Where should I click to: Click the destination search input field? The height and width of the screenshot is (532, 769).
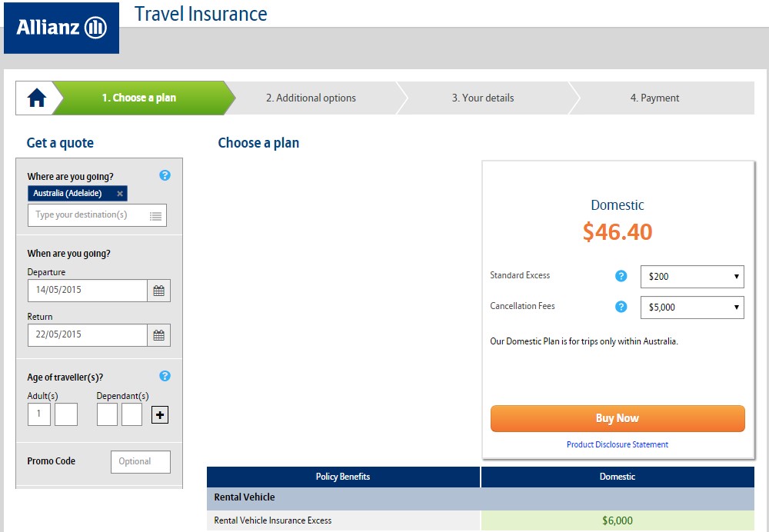(89, 215)
